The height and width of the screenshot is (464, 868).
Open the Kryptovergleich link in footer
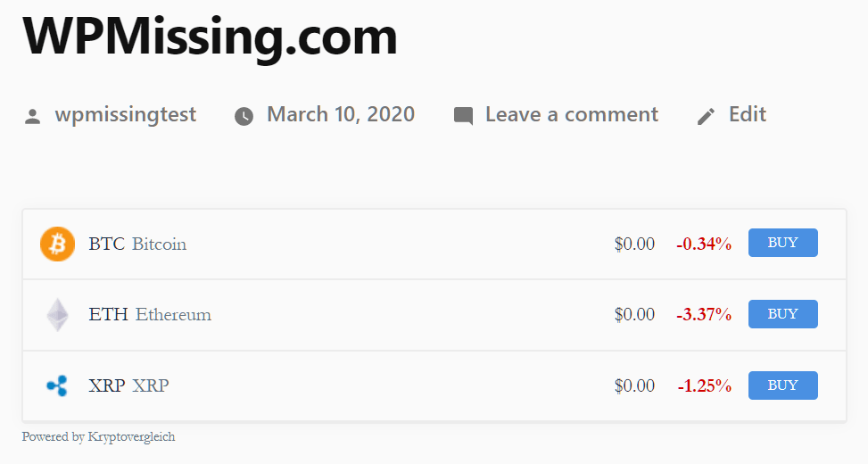pyautogui.click(x=131, y=437)
